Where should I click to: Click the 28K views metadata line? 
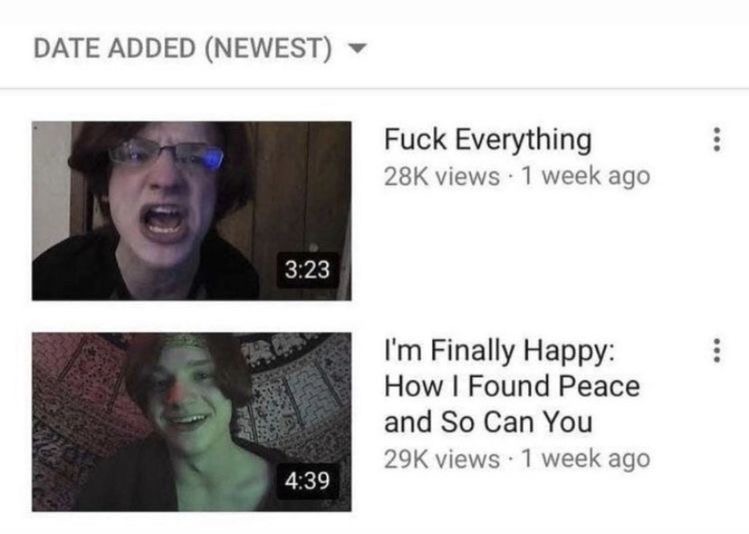tap(517, 176)
